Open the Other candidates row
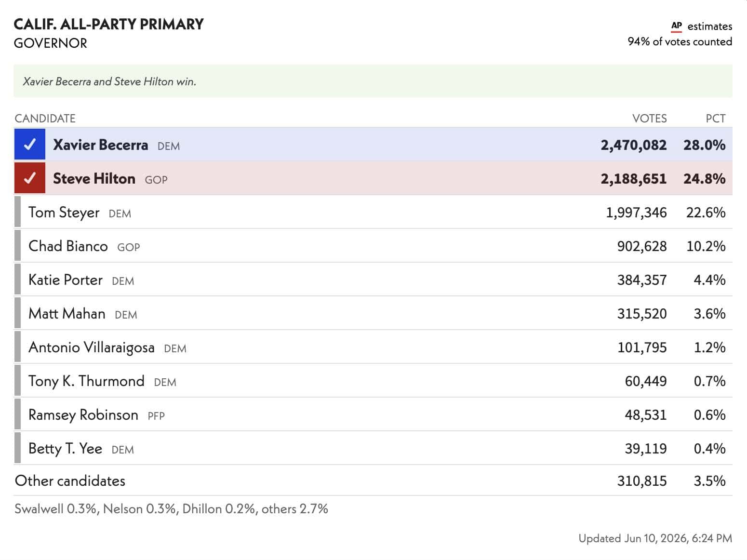The image size is (747, 560). 373,480
